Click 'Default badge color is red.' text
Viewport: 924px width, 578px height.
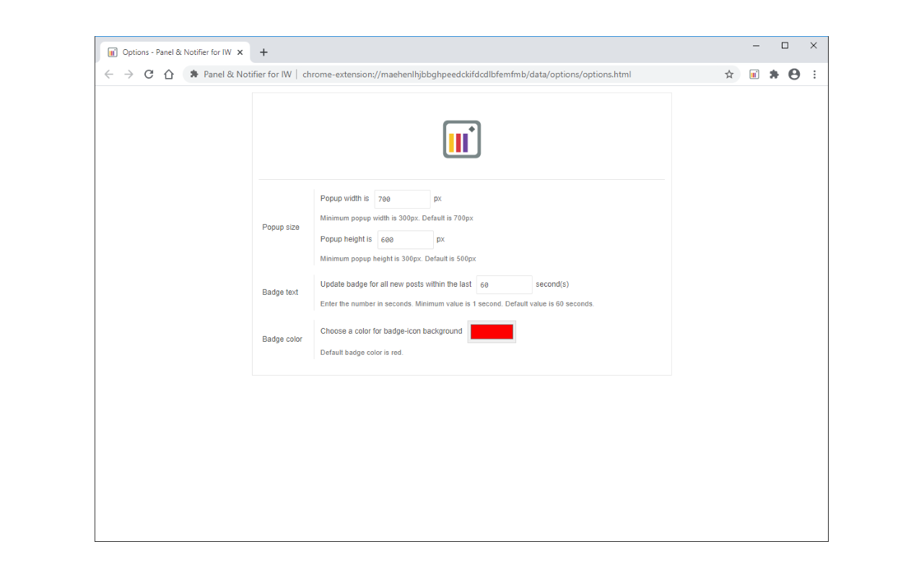point(362,353)
